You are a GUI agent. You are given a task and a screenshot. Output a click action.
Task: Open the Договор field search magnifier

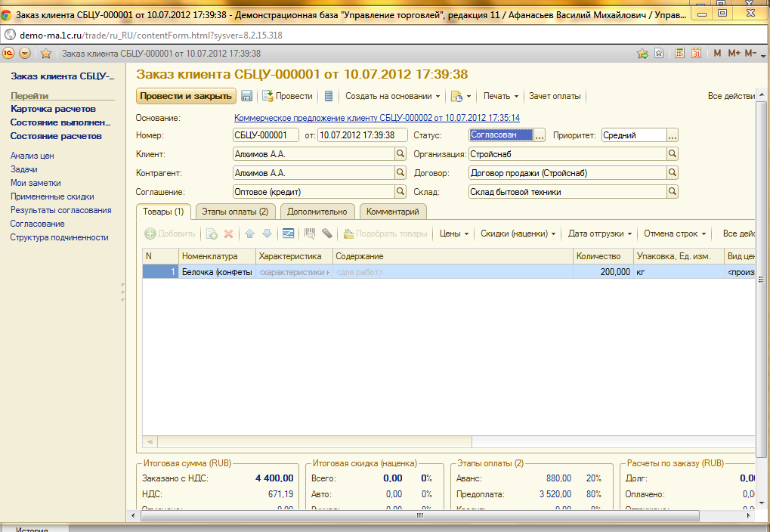(673, 173)
